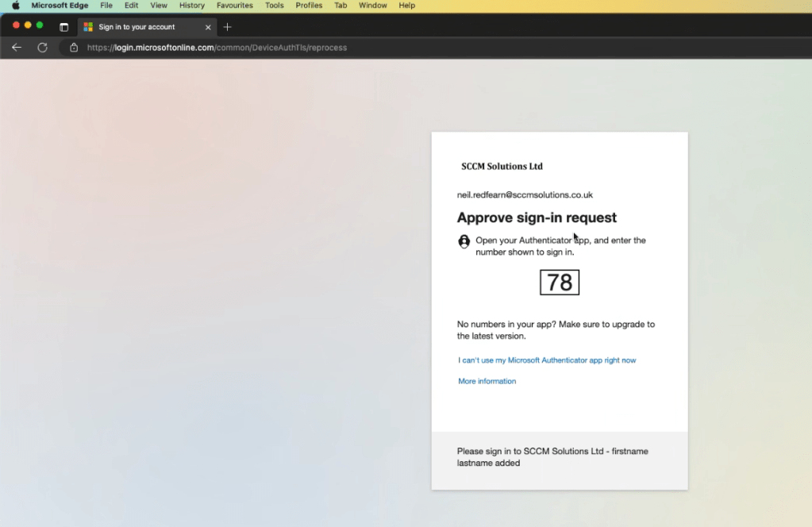The height and width of the screenshot is (527, 812).
Task: Click the sign-in number 78 box
Action: pyautogui.click(x=560, y=283)
